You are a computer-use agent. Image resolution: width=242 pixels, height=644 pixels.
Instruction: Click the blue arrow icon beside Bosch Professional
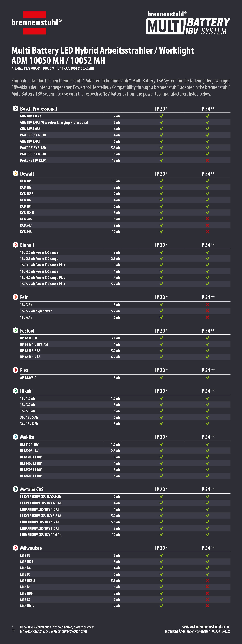[x=16, y=108]
